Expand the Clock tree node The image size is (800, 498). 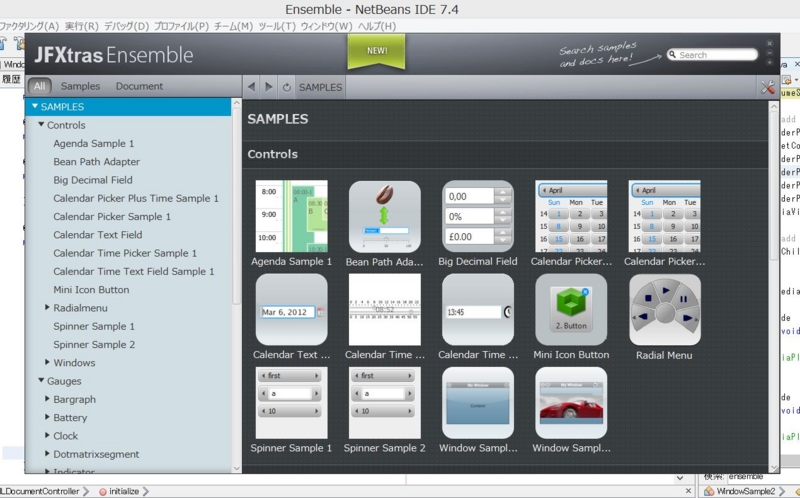pos(47,435)
